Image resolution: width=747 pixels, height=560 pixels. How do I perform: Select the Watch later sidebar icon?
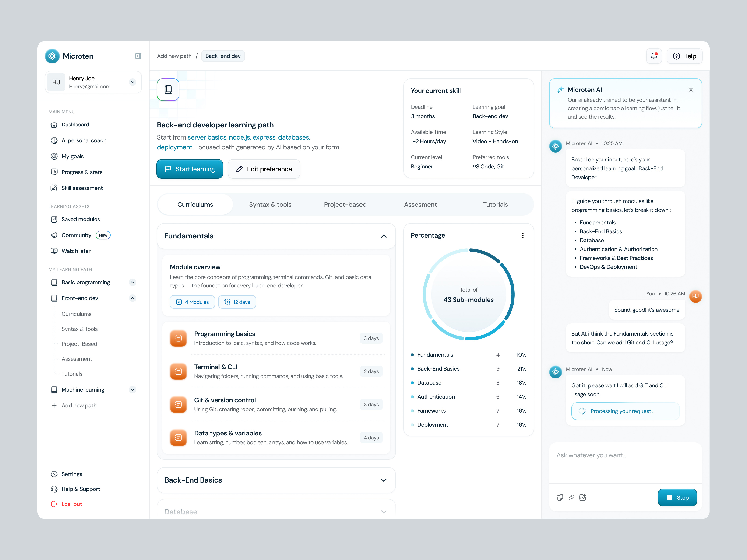pyautogui.click(x=54, y=251)
